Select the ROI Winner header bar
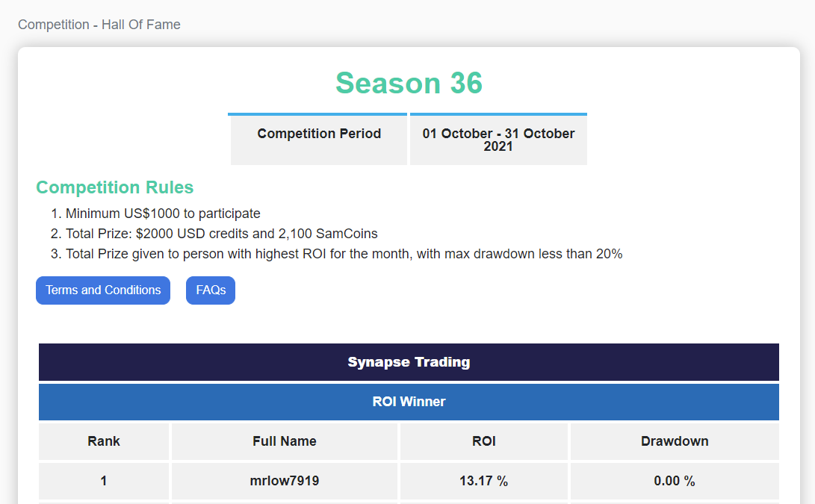 (409, 402)
